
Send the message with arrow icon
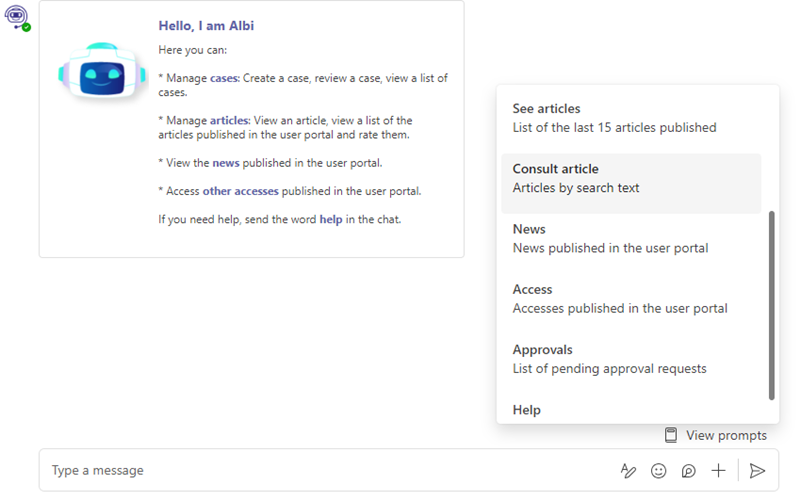757,470
